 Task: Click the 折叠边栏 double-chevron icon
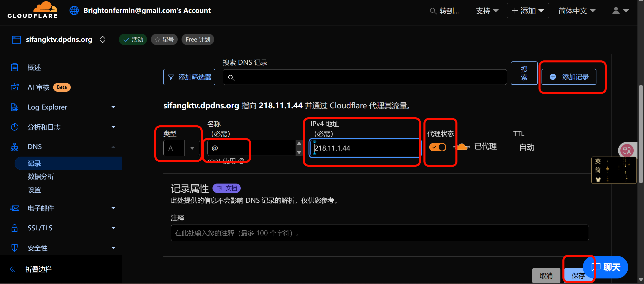pyautogui.click(x=12, y=269)
